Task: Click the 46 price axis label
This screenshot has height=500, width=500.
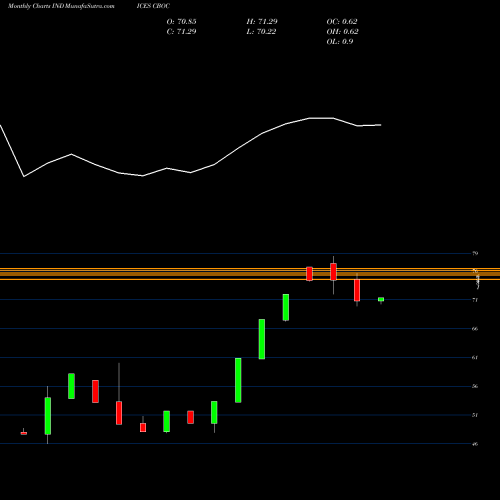Action: [475, 444]
